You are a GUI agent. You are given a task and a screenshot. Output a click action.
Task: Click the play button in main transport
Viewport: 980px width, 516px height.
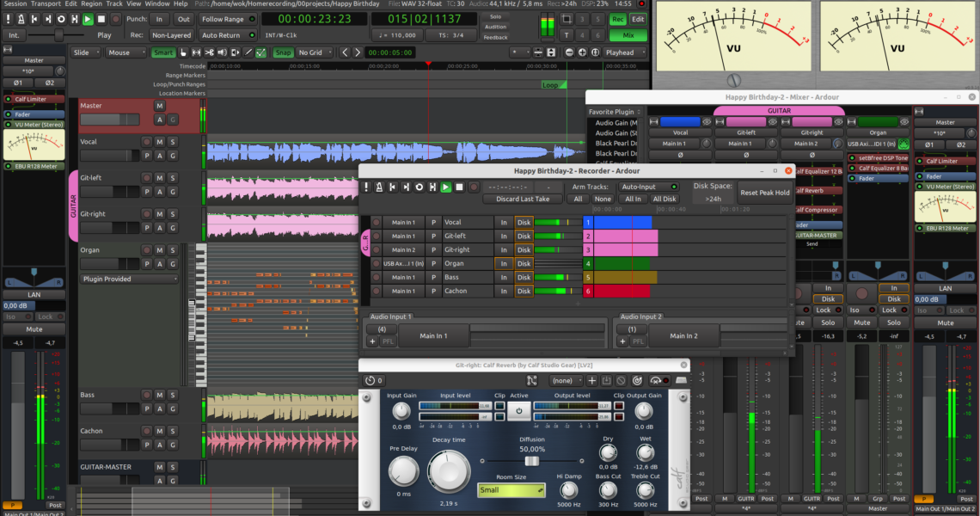[87, 19]
